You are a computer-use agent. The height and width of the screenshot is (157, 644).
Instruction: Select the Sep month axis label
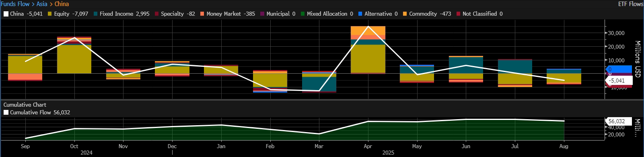pos(25,146)
